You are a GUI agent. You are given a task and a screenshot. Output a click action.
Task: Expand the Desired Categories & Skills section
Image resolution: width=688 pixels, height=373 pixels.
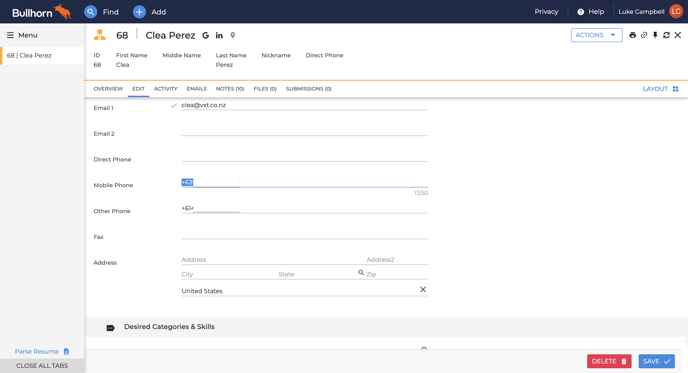tap(169, 327)
